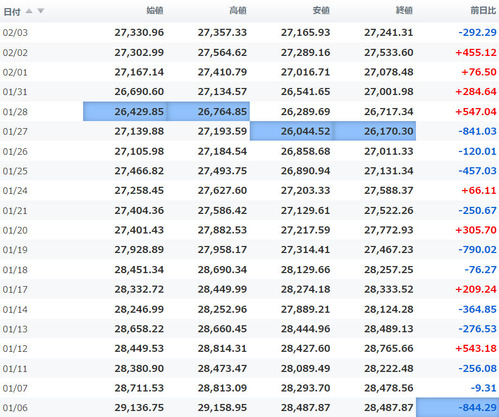499x417 pixels.
Task: Select the date cell 02/03
Action: tap(15, 33)
